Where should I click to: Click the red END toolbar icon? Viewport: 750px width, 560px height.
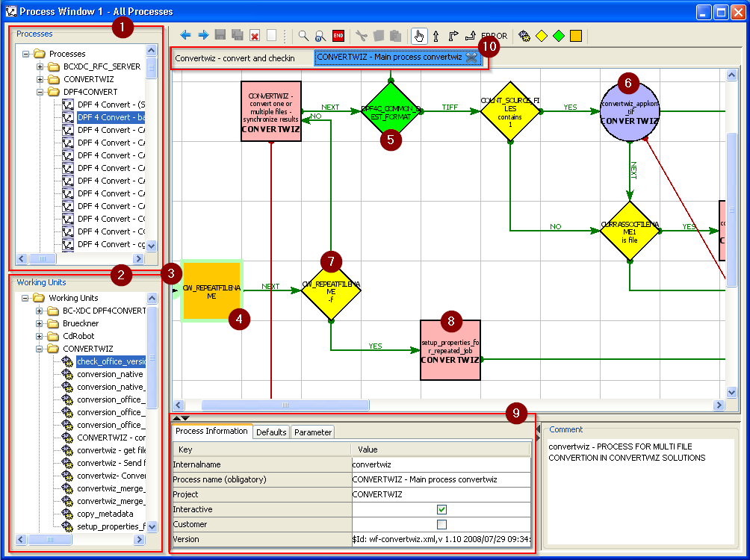pos(338,35)
